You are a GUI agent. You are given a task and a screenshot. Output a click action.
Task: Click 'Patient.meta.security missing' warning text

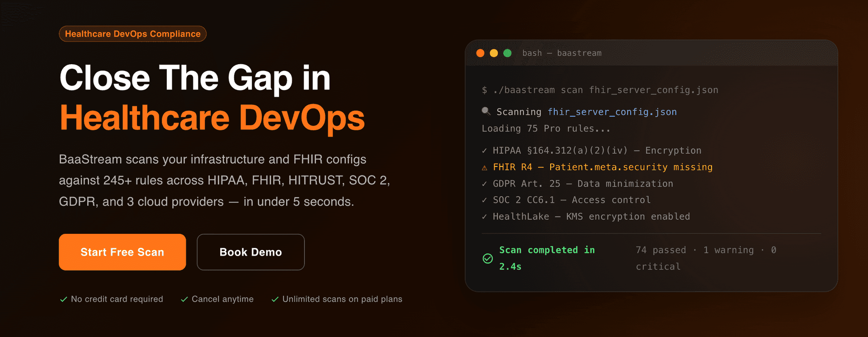point(631,167)
